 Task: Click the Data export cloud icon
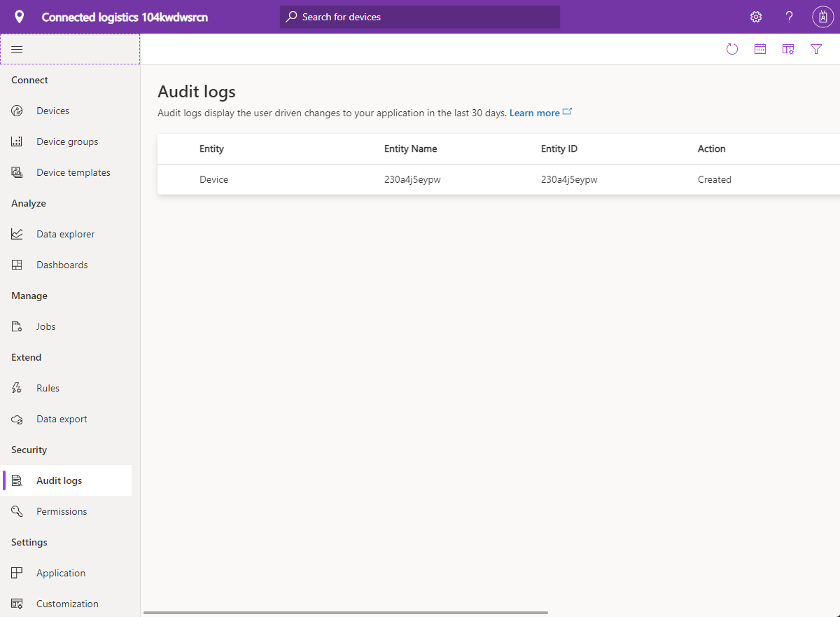17,418
